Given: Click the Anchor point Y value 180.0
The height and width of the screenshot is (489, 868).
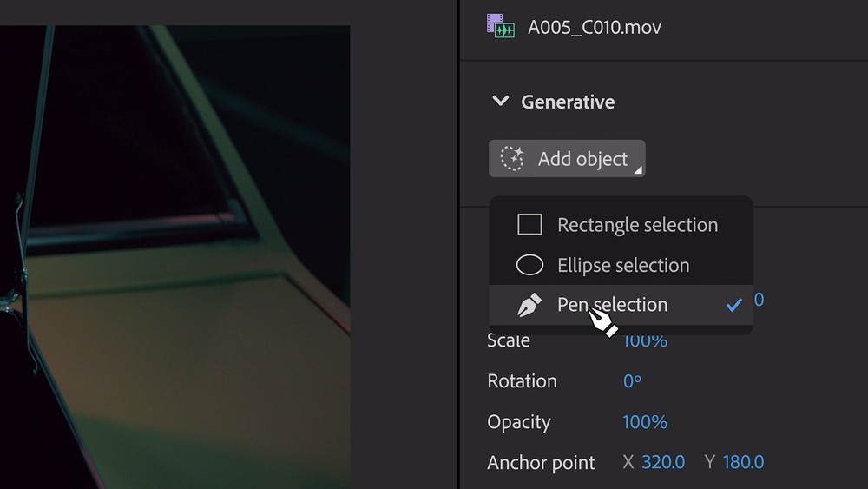Looking at the screenshot, I should [742, 462].
